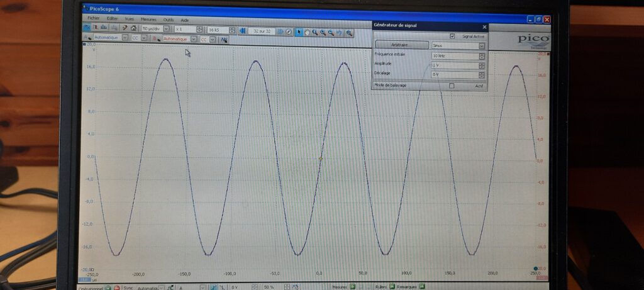Click the home (default setup) icon
The image size is (644, 290).
coord(133,28)
